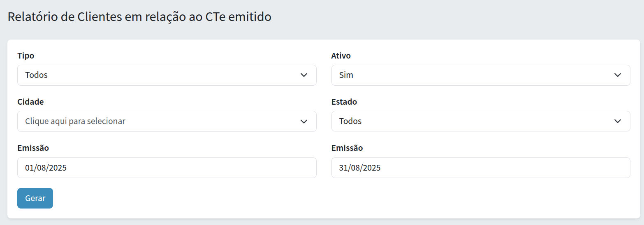Click the chevron arrow in the Tipo field

[x=304, y=75]
